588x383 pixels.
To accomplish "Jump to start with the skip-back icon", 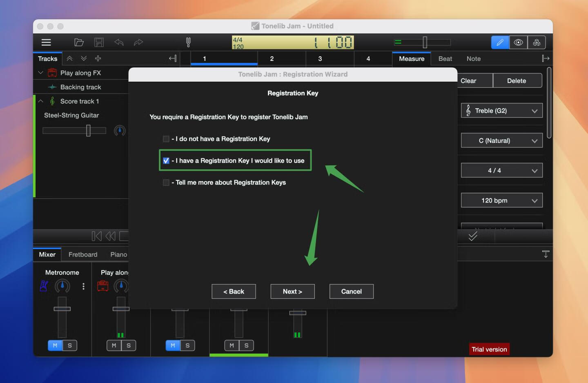I will tap(97, 236).
